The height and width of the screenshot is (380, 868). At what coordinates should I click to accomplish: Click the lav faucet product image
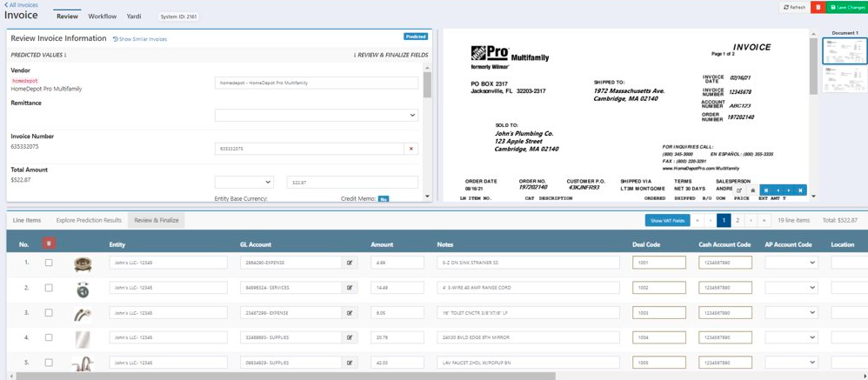(x=82, y=363)
